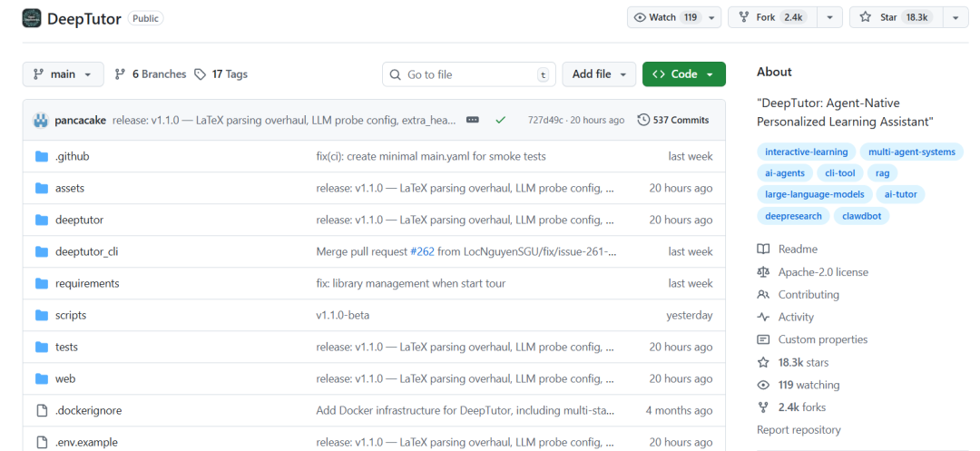The height and width of the screenshot is (451, 980).
Task: Select the ai-agents topic tag
Action: pos(785,173)
